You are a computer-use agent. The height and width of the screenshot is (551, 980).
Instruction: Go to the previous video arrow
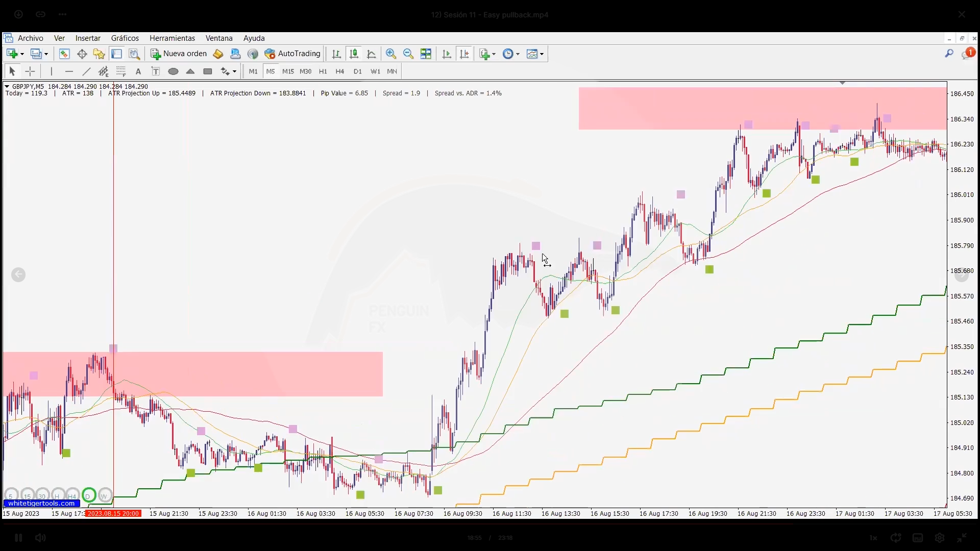point(18,275)
